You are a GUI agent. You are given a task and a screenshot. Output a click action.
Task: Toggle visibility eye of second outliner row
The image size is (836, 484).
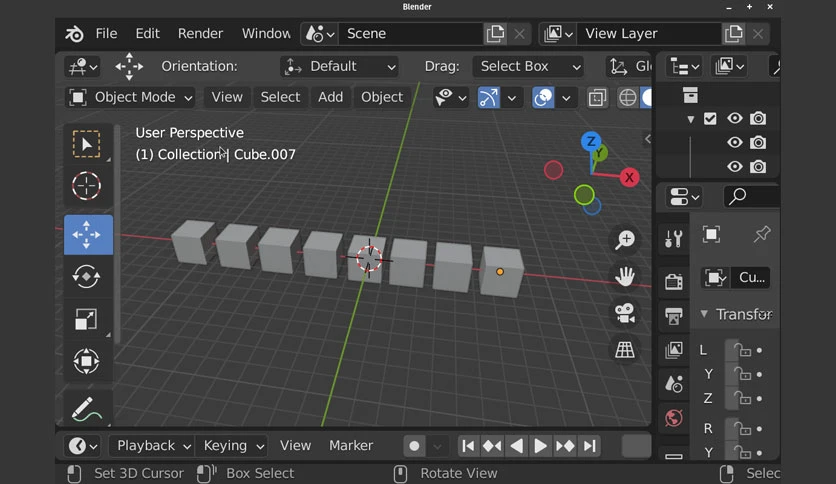[735, 142]
